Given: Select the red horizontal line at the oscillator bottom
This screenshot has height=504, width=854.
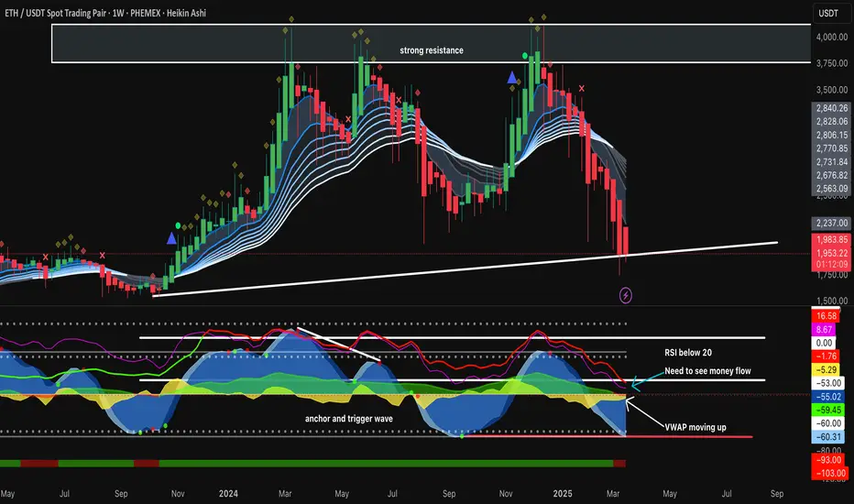Looking at the screenshot, I should (608, 436).
